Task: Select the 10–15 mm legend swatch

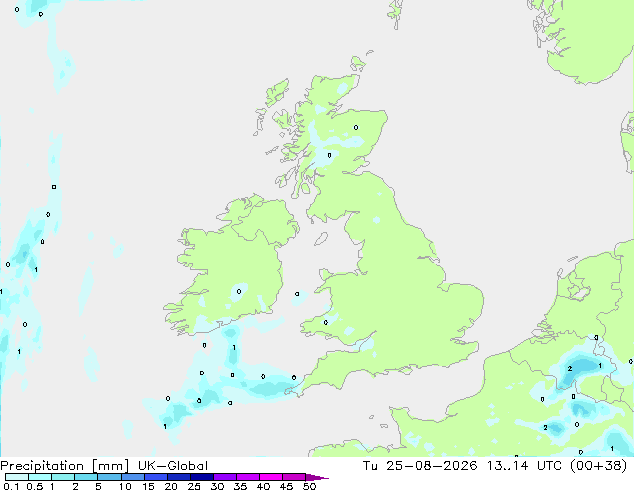Action: click(132, 477)
